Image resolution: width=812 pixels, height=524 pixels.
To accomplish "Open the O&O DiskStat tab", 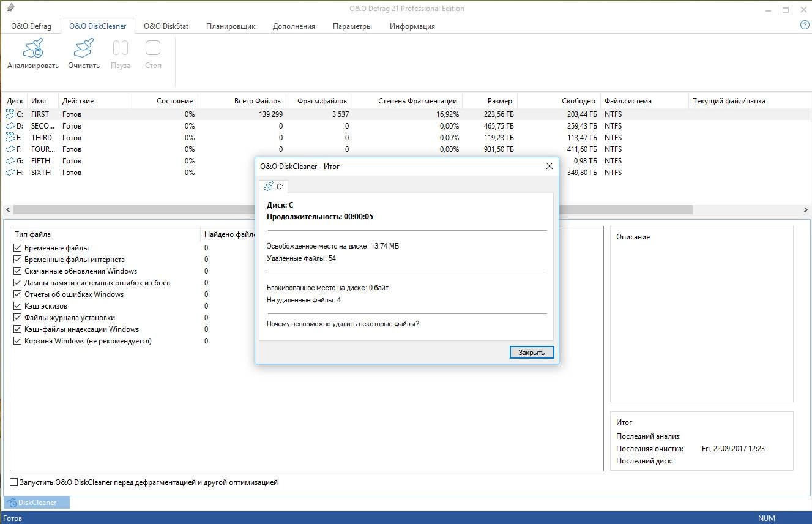I will point(166,26).
